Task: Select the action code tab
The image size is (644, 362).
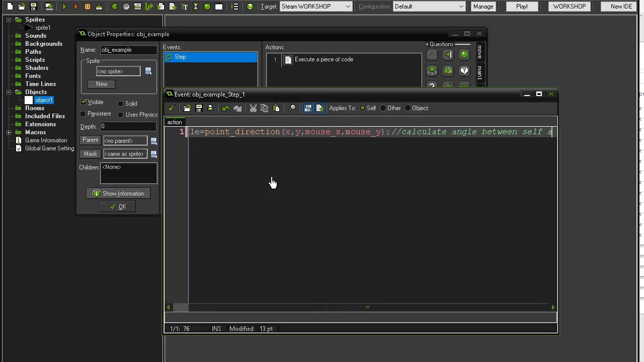Action: click(x=175, y=122)
